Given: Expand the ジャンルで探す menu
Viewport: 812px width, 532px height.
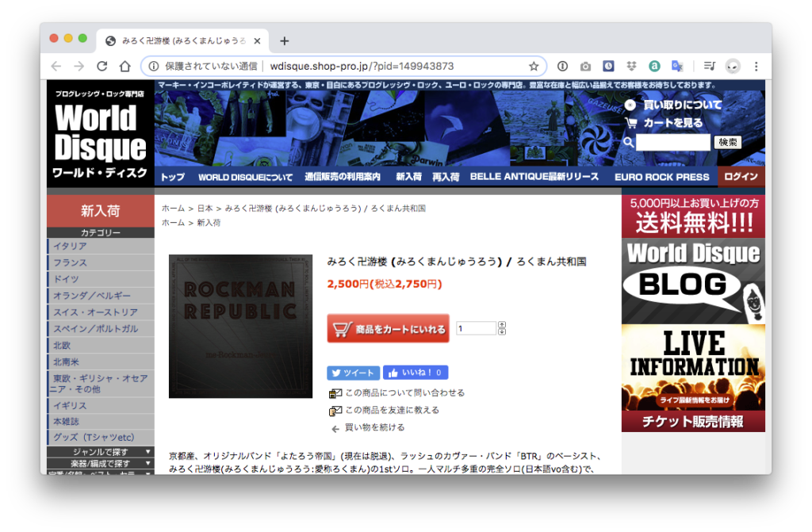Looking at the screenshot, I should tap(101, 452).
